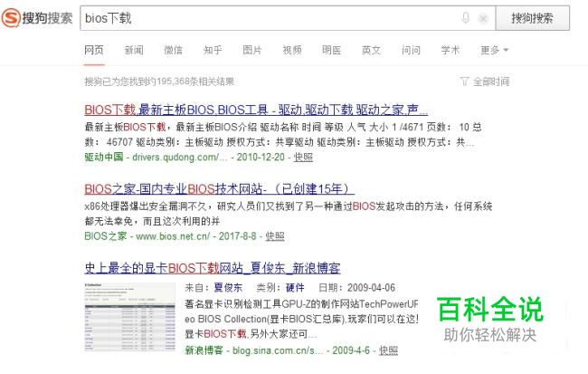The width and height of the screenshot is (588, 374).
Task: Switch to the 知乎 tab
Action: 213,50
